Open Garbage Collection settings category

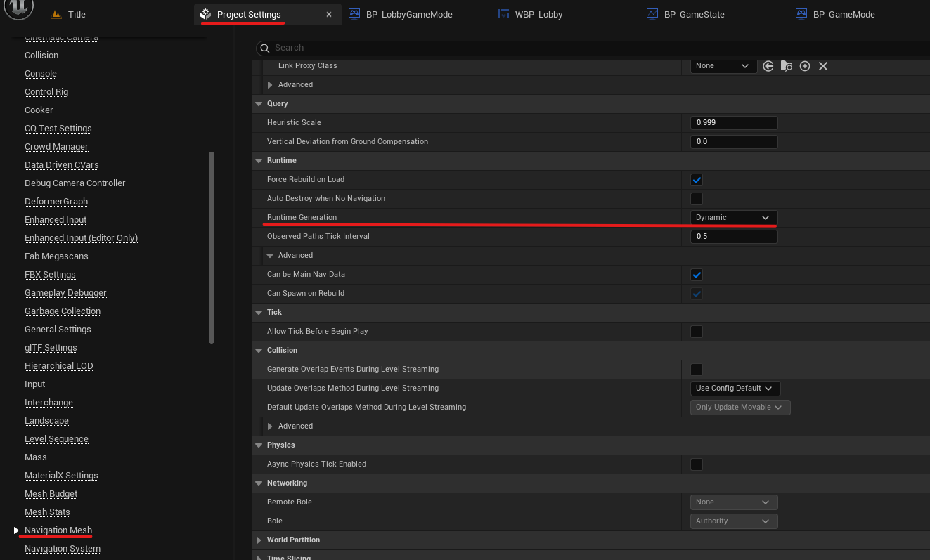[x=63, y=311]
